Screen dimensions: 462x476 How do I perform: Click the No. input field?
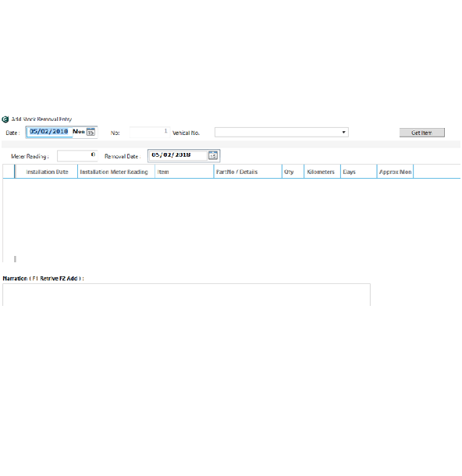click(x=150, y=133)
